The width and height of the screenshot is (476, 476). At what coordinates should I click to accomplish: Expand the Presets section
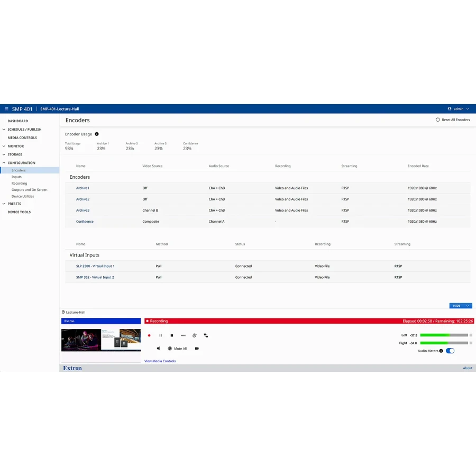[14, 204]
